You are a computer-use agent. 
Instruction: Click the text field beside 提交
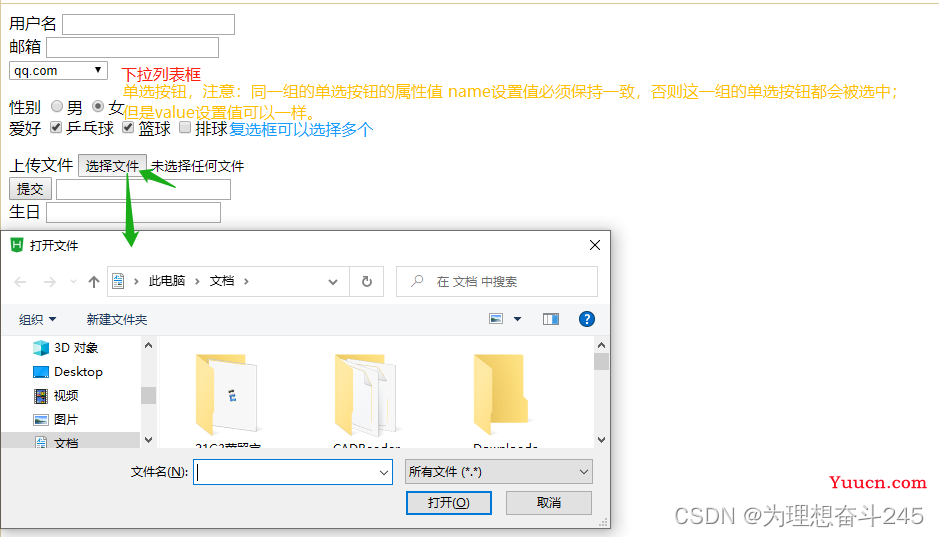(x=143, y=189)
